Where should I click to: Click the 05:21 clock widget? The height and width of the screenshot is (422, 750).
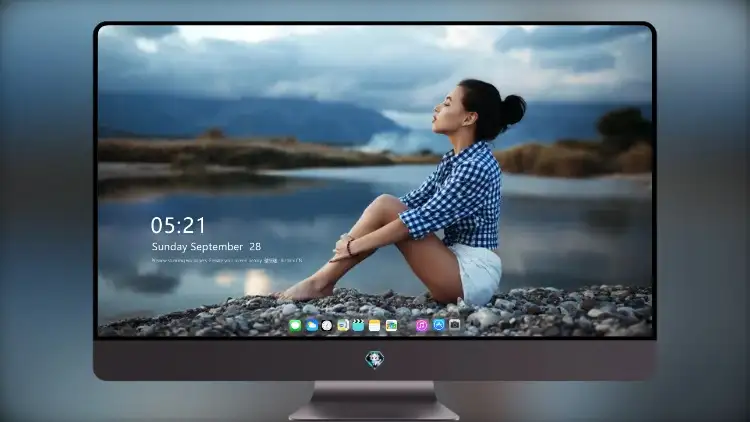click(x=178, y=225)
